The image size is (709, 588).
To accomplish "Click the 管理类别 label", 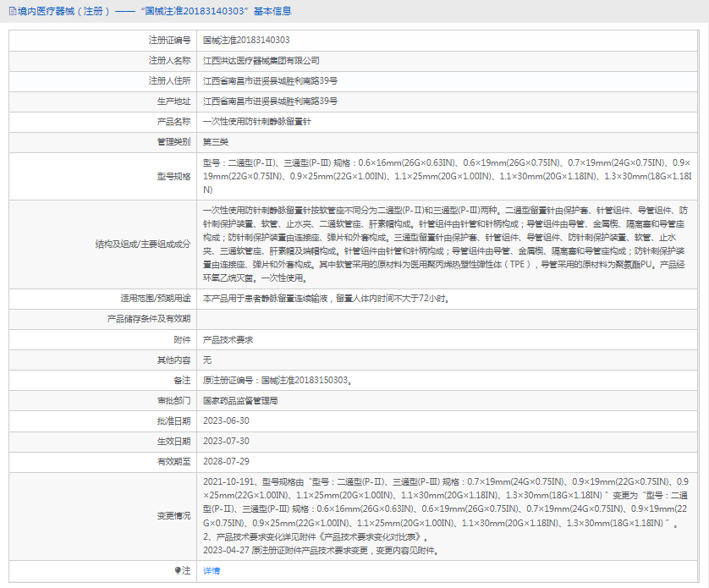I will click(174, 142).
